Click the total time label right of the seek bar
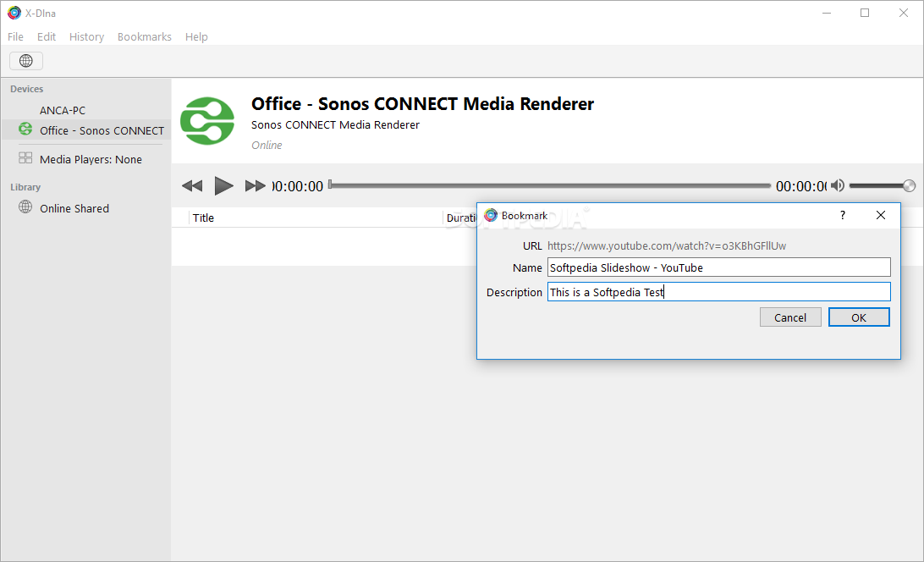 801,186
